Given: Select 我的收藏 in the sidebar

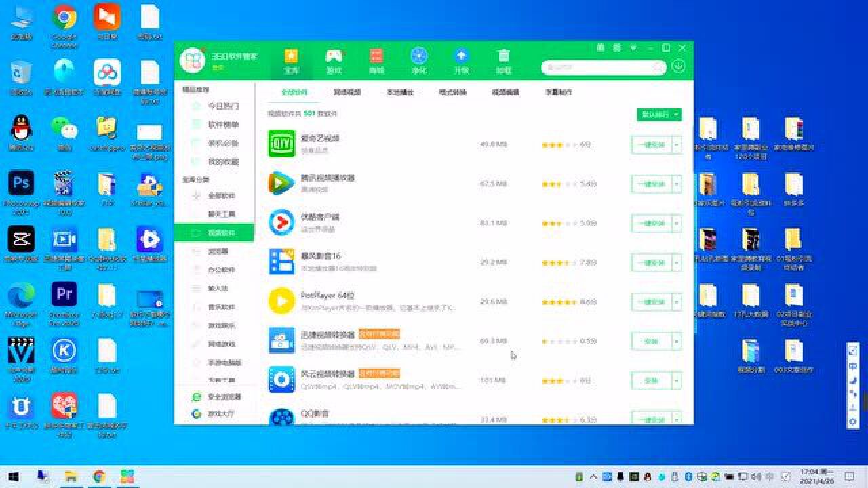Looking at the screenshot, I should coord(214,162).
